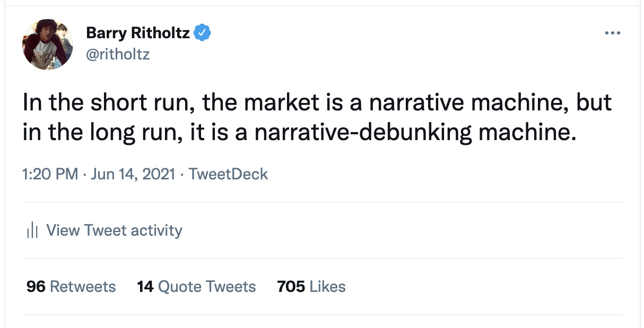Click the 96 retweet count number

(x=36, y=287)
